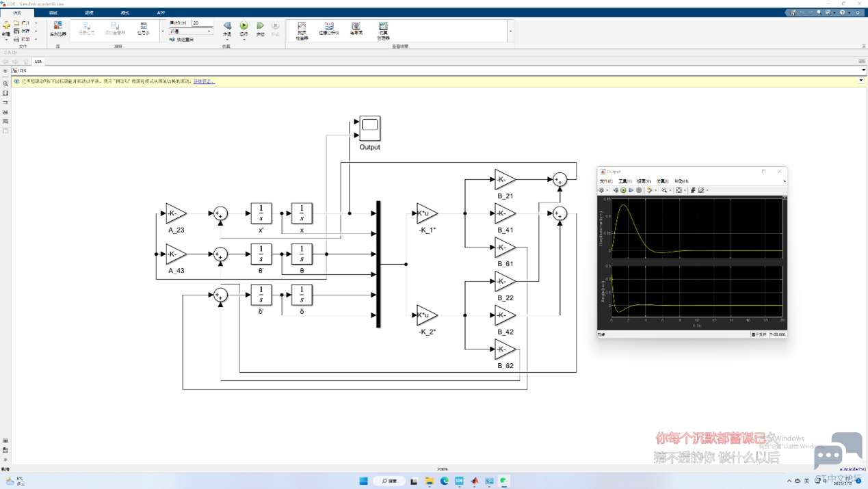
Task: Click the up to parent arrow
Action: (x=26, y=62)
